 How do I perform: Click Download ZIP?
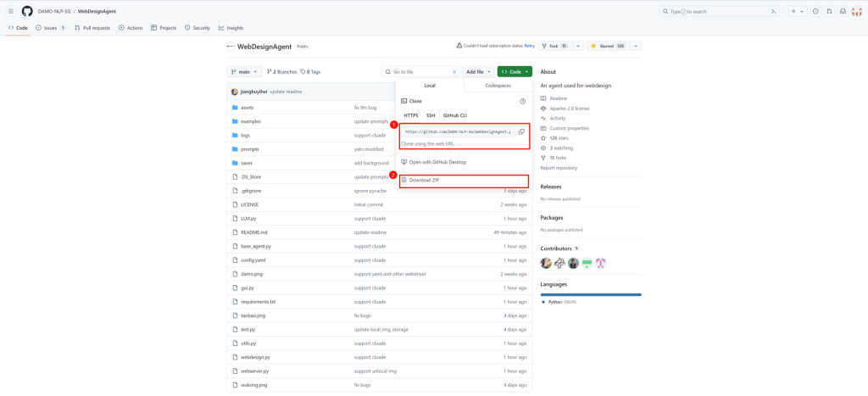click(424, 181)
